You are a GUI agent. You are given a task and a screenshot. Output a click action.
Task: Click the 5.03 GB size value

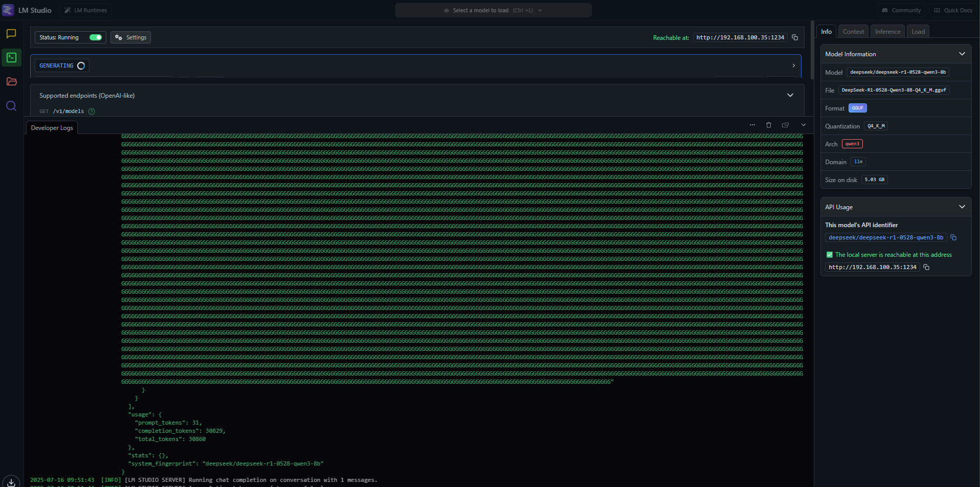[x=875, y=180]
